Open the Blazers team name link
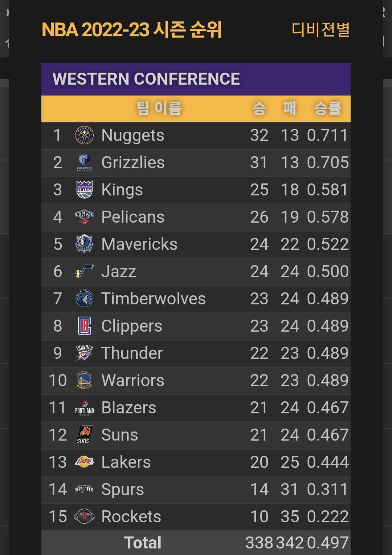The width and height of the screenshot is (392, 555). [x=128, y=408]
